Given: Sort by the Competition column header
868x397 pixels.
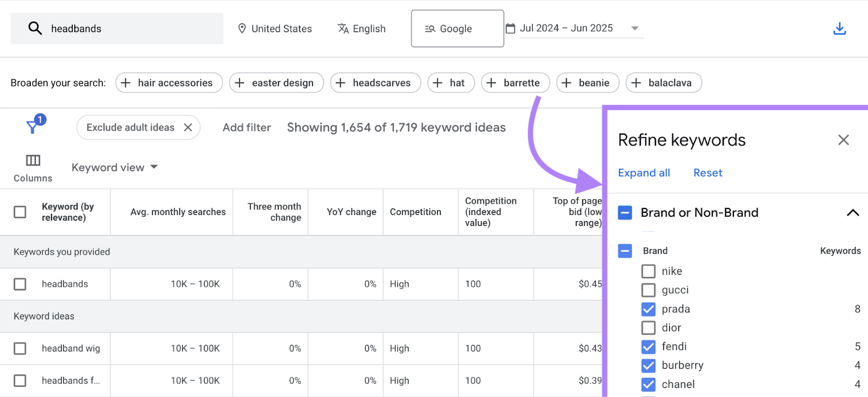Looking at the screenshot, I should pos(415,212).
